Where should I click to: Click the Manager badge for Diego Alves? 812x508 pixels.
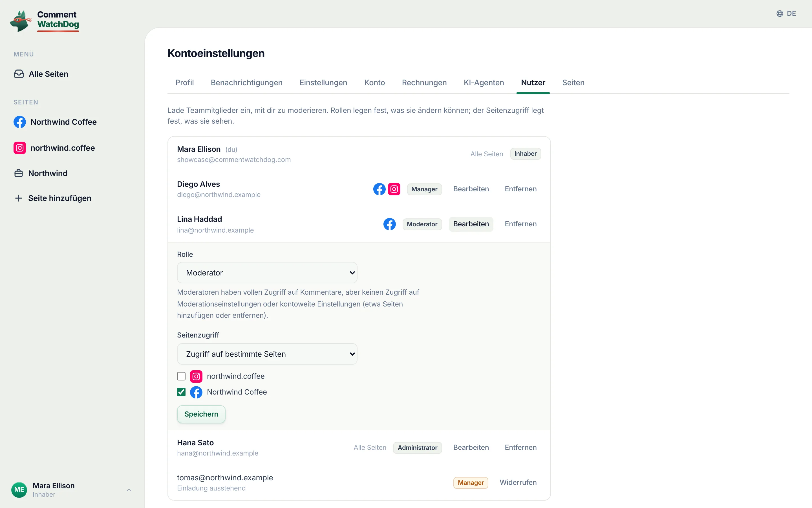coord(424,189)
